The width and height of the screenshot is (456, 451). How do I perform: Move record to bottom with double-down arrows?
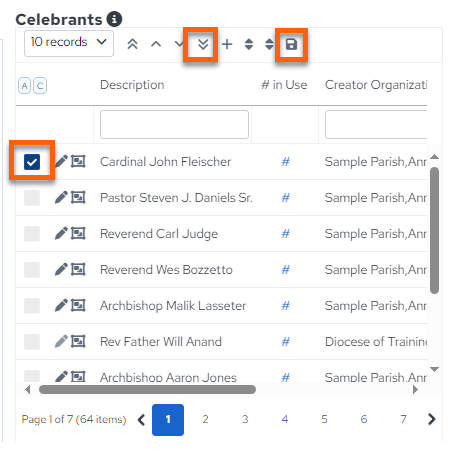[x=203, y=44]
